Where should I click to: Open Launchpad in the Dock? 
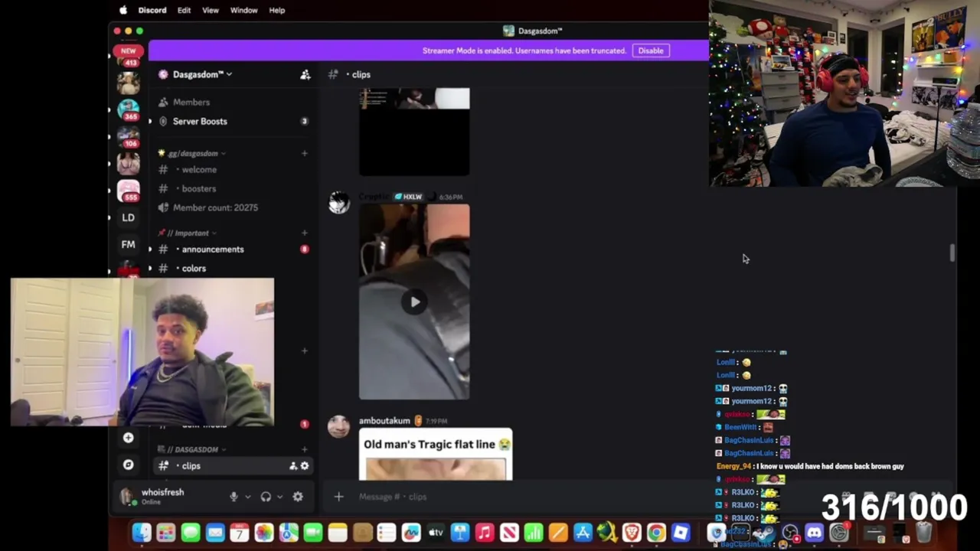click(x=166, y=533)
